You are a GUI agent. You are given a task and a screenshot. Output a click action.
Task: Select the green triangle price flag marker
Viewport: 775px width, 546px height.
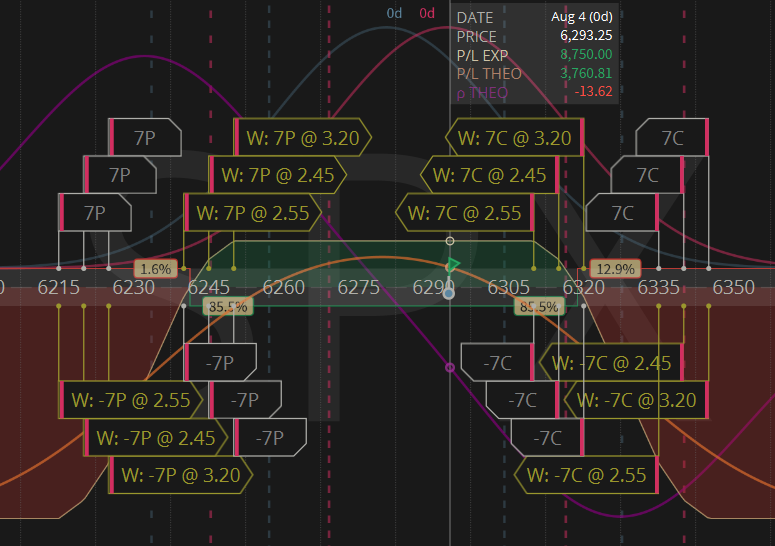click(453, 264)
